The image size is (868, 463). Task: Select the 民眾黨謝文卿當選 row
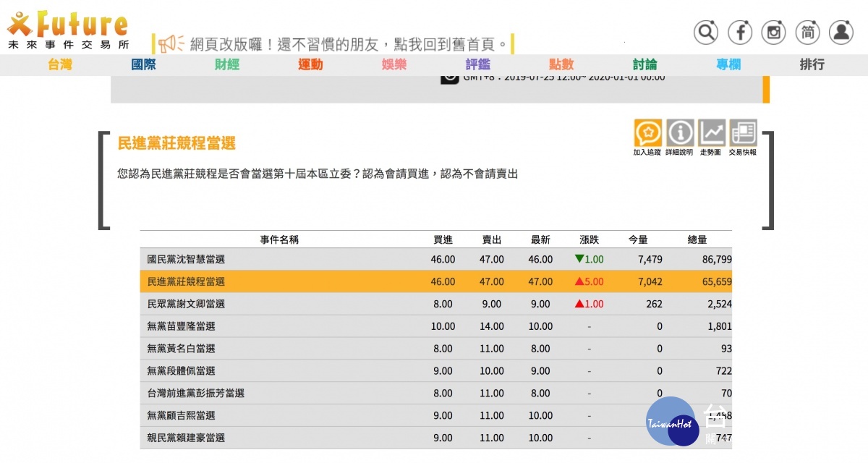click(x=435, y=304)
